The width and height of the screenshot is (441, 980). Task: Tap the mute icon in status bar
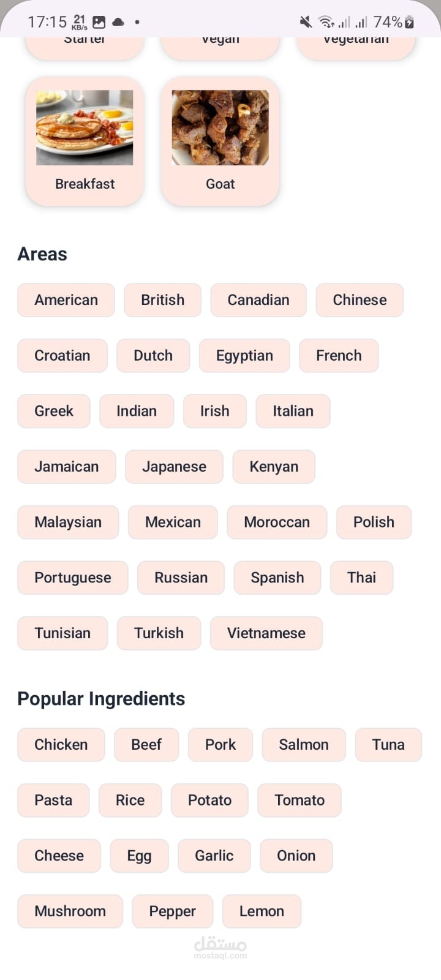coord(306,23)
